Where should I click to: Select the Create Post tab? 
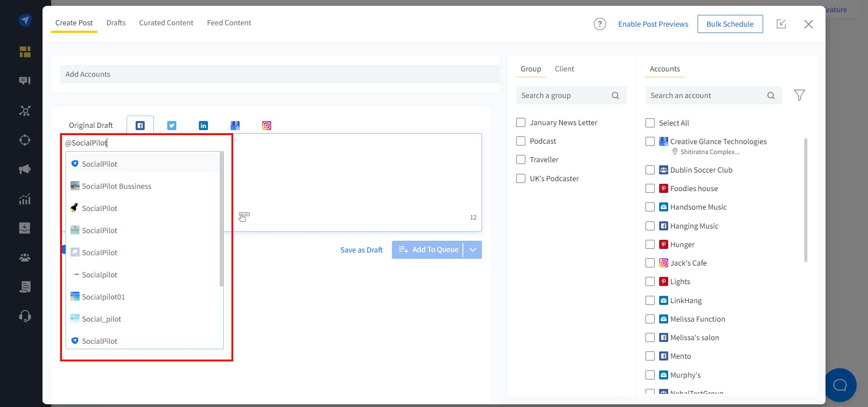74,23
